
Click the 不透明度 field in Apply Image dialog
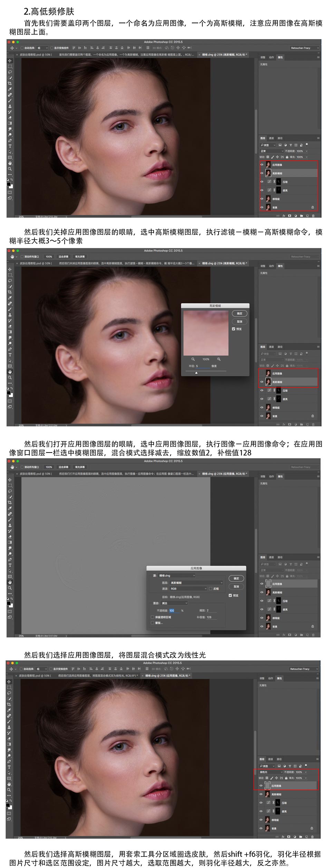[x=174, y=611]
